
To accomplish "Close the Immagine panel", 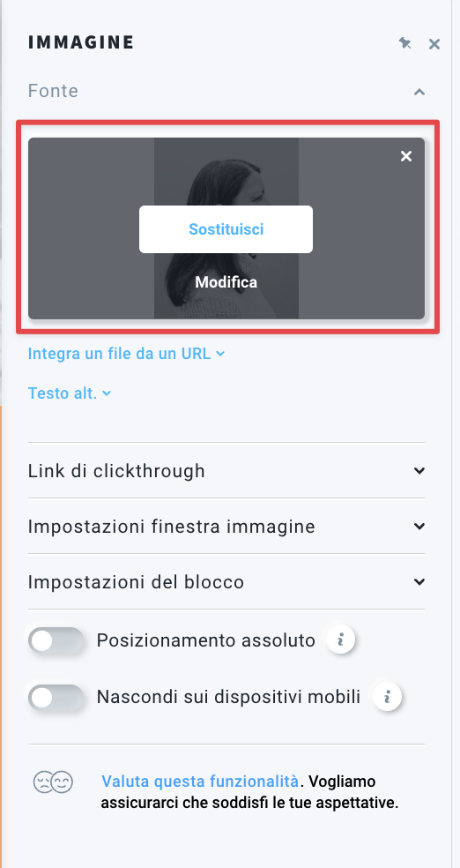I will pyautogui.click(x=434, y=44).
